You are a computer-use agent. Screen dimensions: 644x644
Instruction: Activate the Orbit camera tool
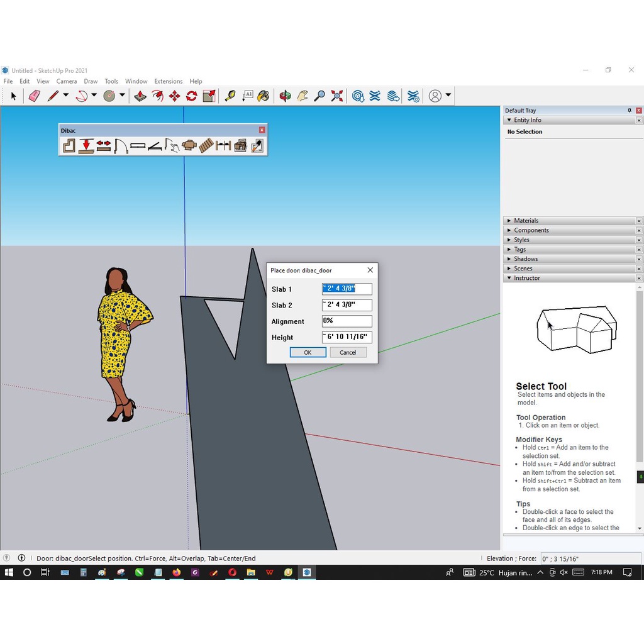tap(285, 96)
